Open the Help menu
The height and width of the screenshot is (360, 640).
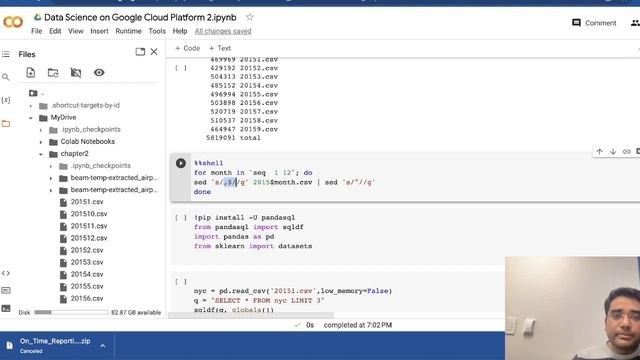(x=180, y=31)
